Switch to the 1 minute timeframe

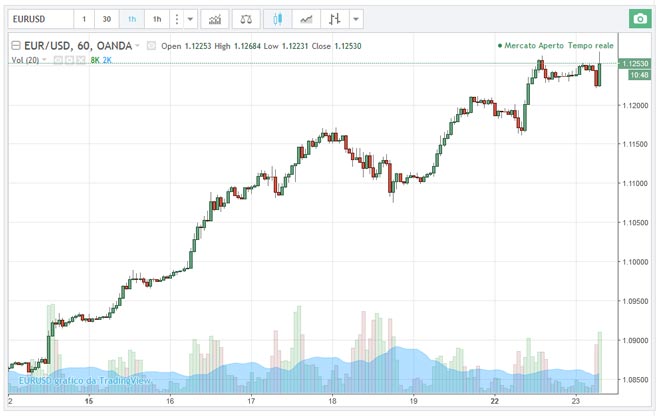pos(84,19)
